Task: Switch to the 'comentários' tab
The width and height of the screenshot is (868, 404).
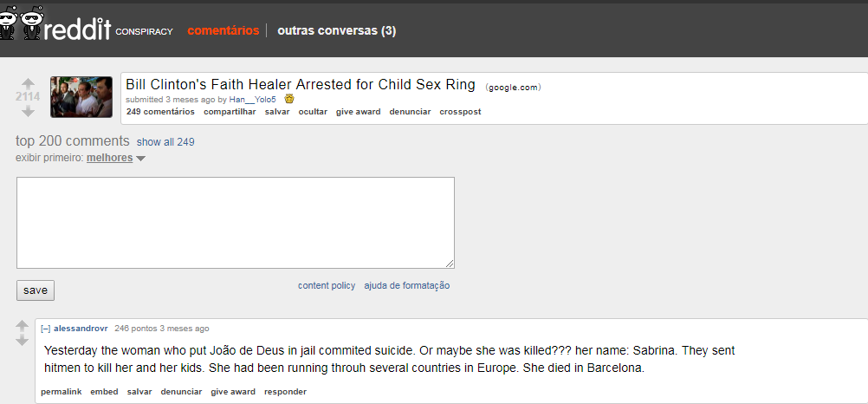Action: point(223,30)
